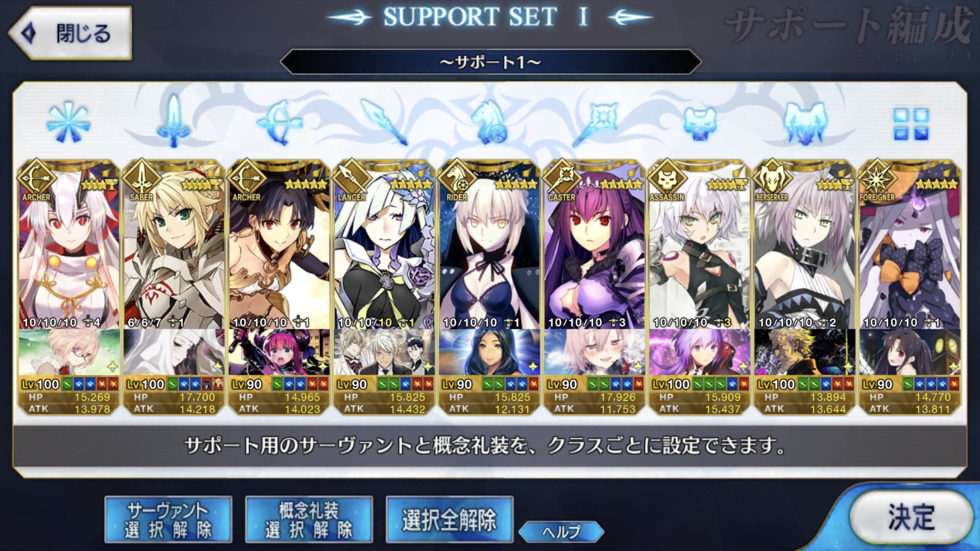Select the Archer class bow icon

[x=278, y=122]
